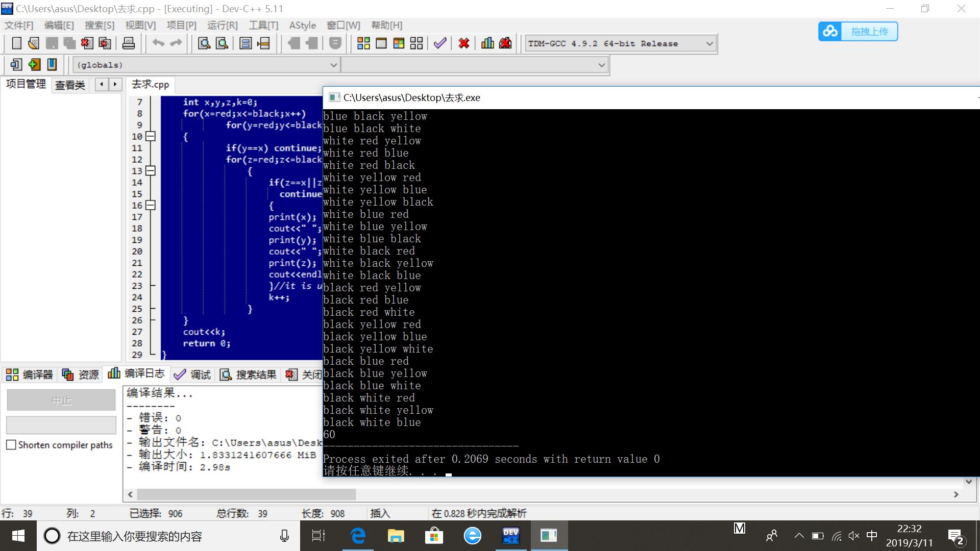
Task: Open the 编辑[E] menu
Action: point(59,25)
